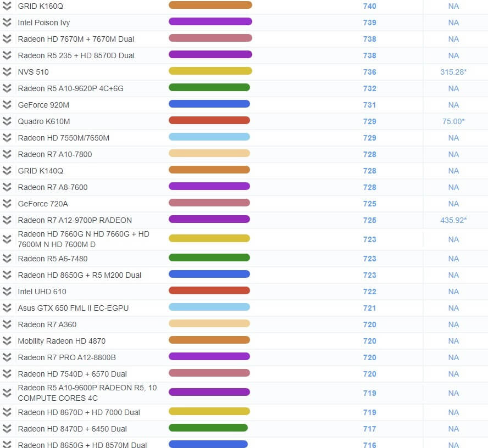Expand the GeForce 720A row chevron
This screenshot has width=488, height=448.
[7, 204]
